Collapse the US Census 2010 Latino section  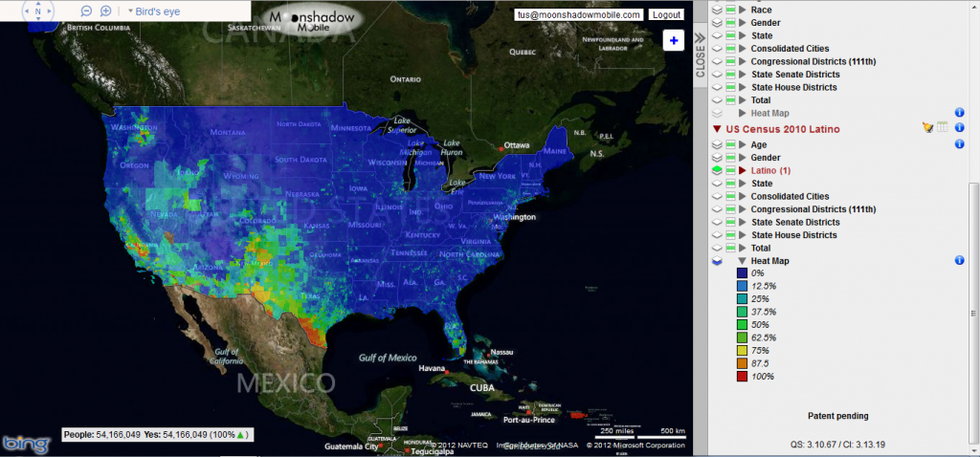click(x=717, y=128)
